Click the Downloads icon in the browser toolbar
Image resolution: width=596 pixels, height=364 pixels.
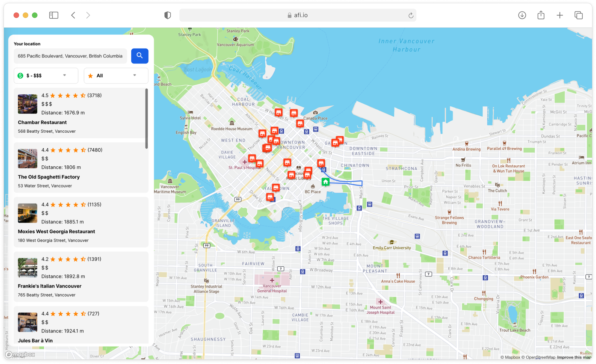(522, 15)
